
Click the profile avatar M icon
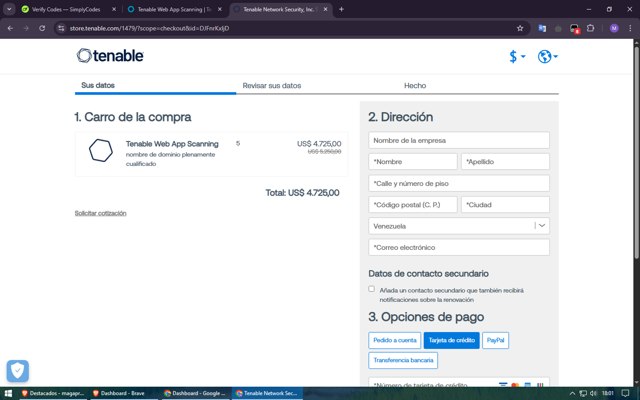pos(614,28)
